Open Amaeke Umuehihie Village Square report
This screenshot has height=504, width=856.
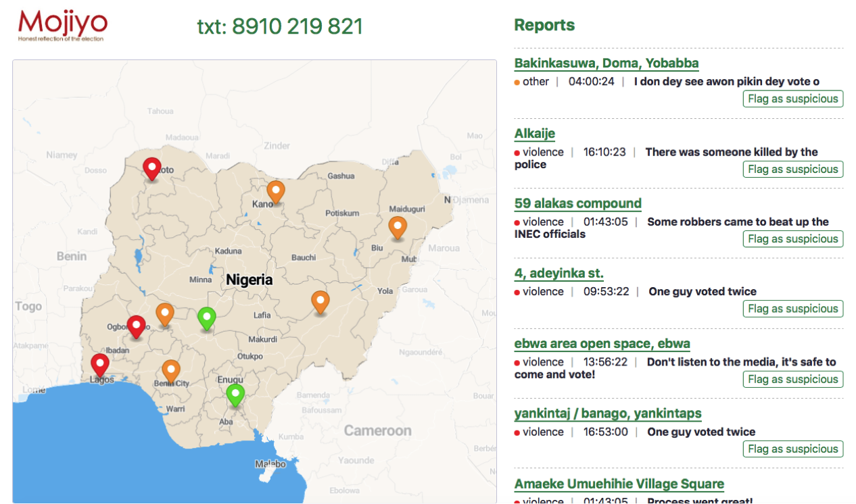click(619, 484)
